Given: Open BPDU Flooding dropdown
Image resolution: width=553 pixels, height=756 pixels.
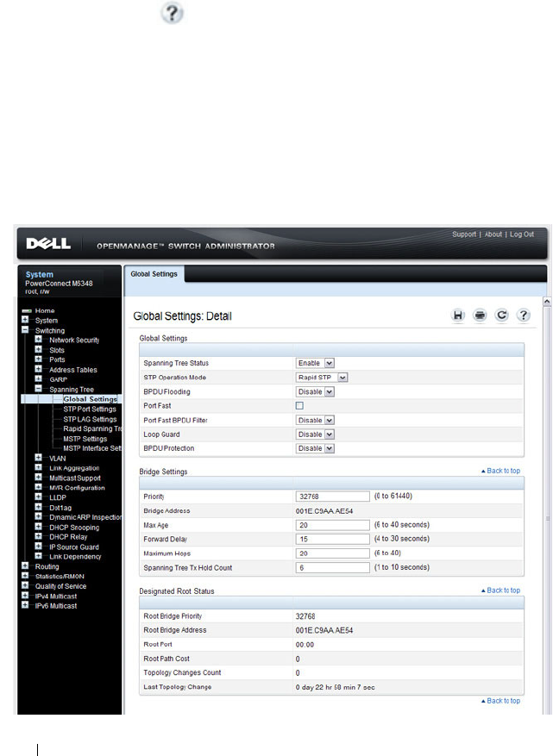Looking at the screenshot, I should 315,392.
